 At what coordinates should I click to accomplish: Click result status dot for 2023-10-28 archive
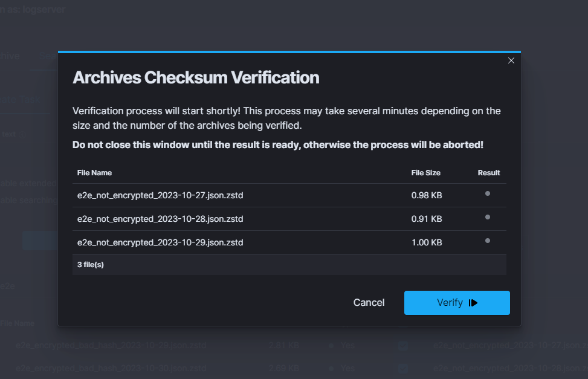click(x=487, y=217)
